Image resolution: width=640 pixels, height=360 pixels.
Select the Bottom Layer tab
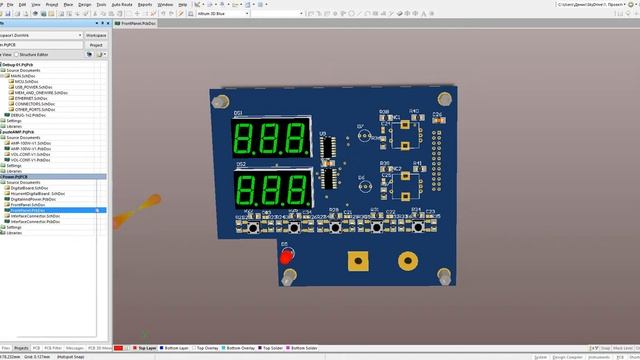click(174, 348)
